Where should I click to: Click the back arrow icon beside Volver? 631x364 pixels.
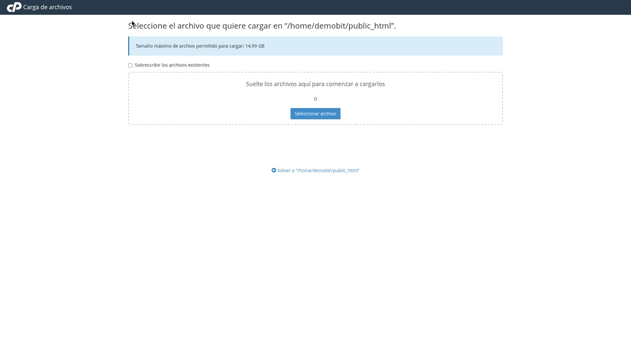pyautogui.click(x=274, y=170)
